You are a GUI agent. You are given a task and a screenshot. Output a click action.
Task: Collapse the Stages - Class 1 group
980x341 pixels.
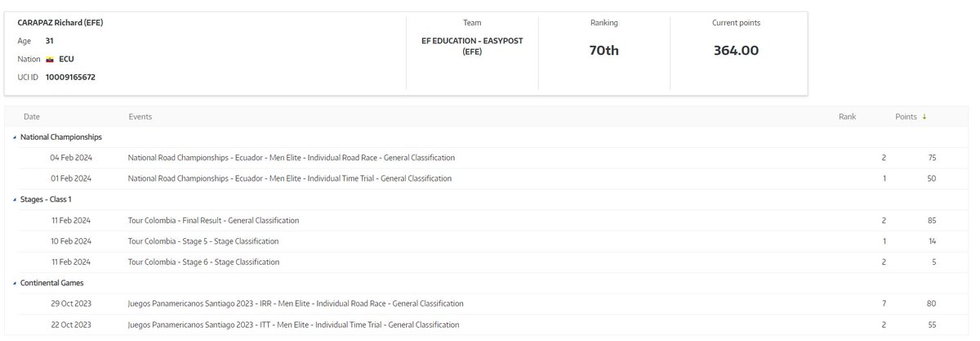[x=14, y=200]
